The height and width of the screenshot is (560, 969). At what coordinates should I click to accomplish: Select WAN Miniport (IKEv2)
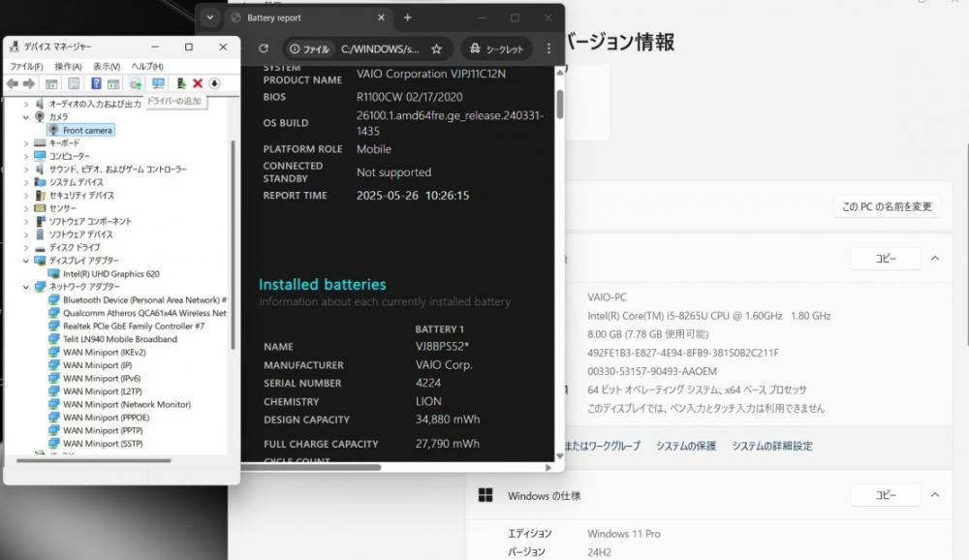pos(104,353)
